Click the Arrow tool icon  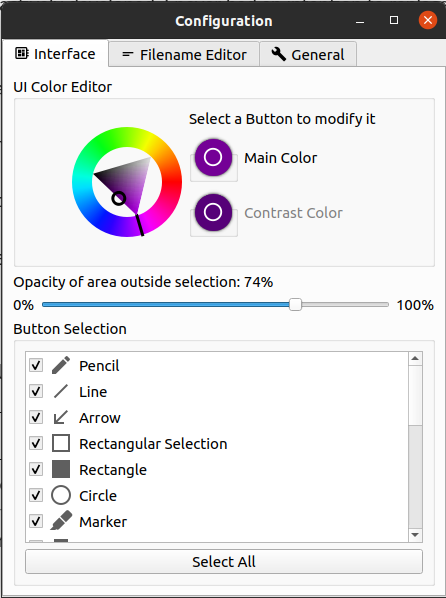point(61,417)
